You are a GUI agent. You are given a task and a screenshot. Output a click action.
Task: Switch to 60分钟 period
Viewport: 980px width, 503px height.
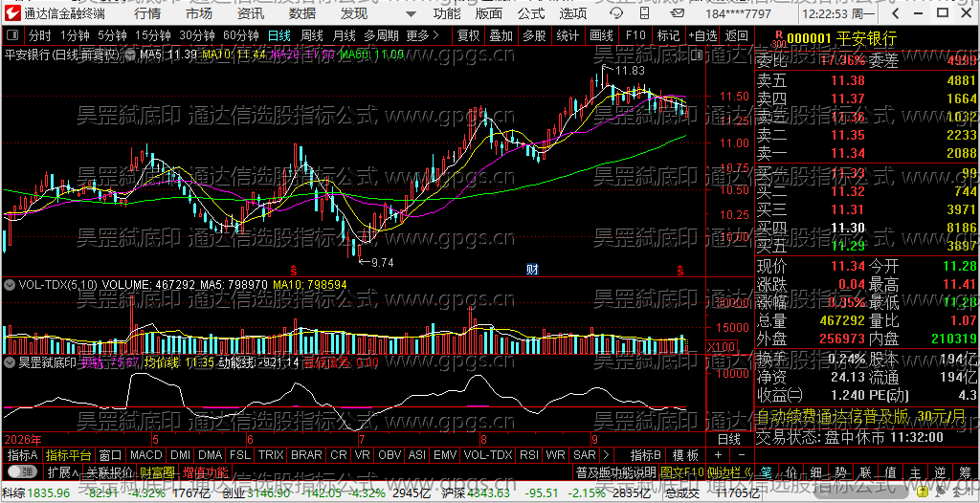coord(240,35)
